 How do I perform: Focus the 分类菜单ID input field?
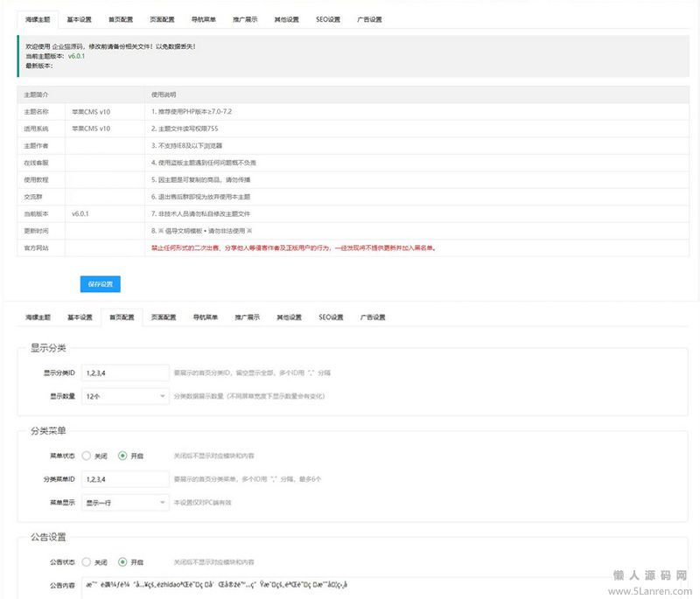[x=125, y=479]
